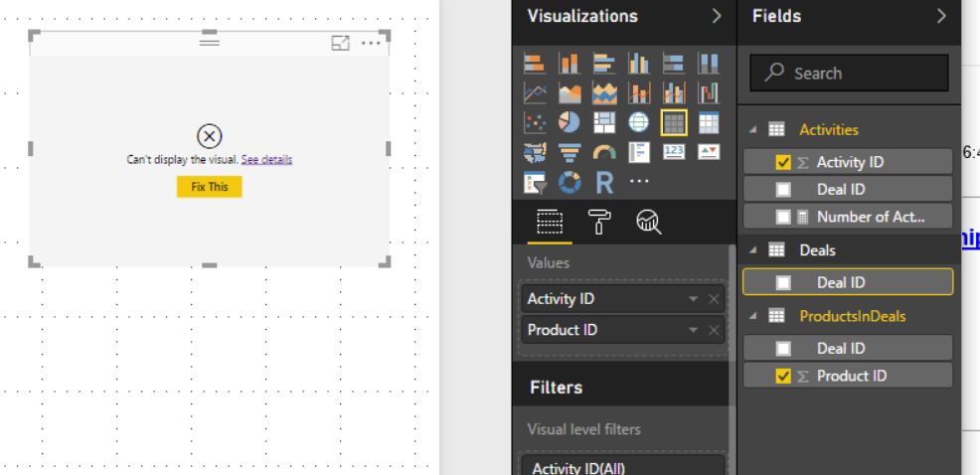
Task: Insert a Pie chart visualization
Action: tap(570, 122)
